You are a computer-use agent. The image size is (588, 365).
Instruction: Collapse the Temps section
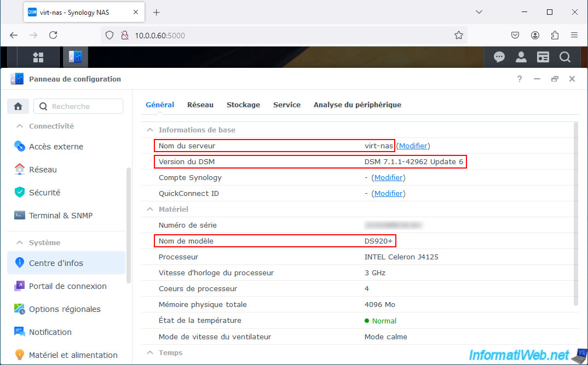[150, 352]
